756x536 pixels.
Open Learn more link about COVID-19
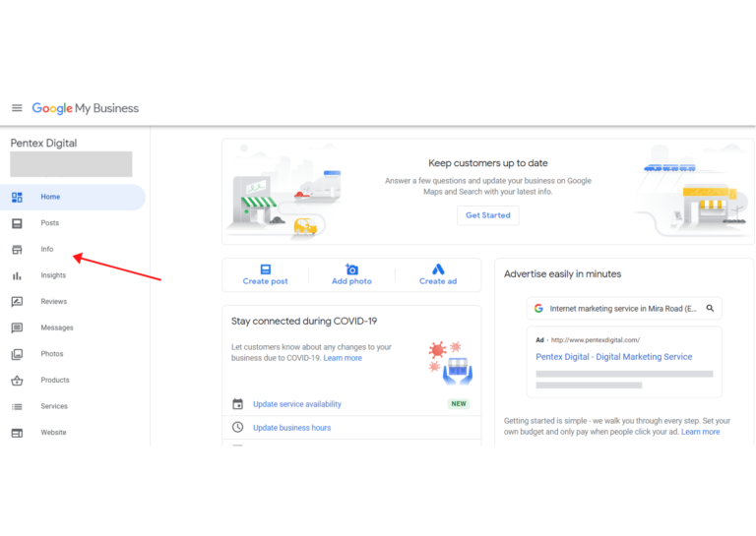tap(343, 358)
